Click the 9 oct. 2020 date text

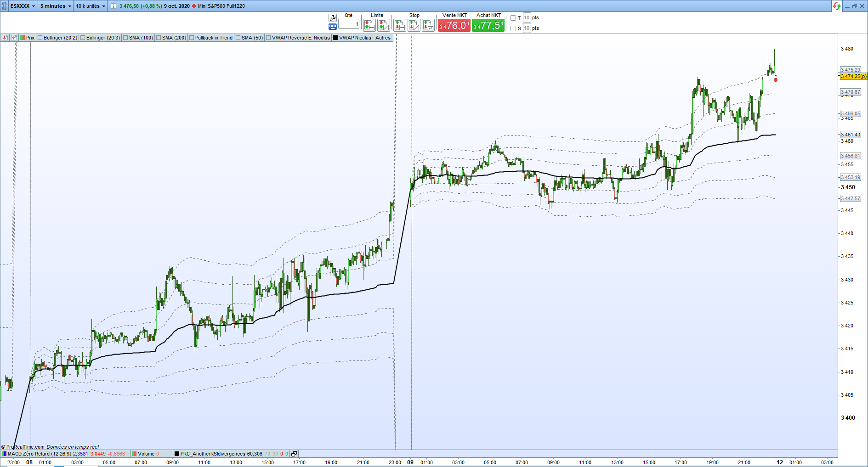pos(177,6)
